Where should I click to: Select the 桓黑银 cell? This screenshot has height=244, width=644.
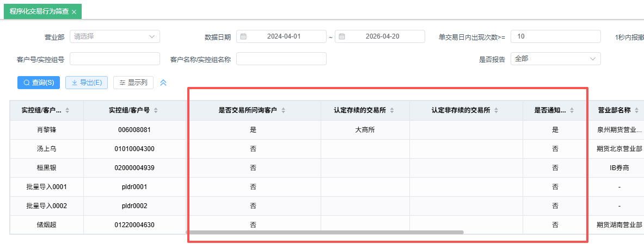[x=46, y=168]
